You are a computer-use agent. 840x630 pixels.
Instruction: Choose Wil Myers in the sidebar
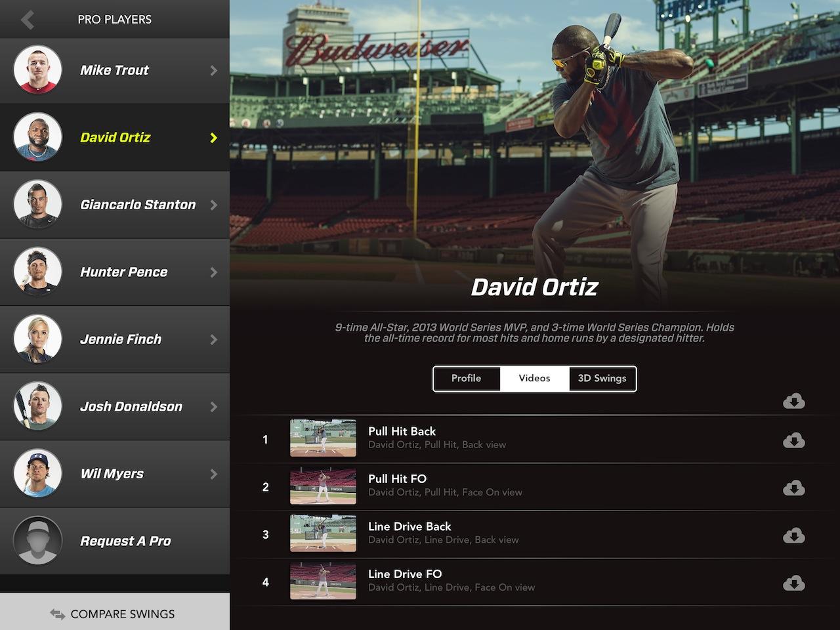click(x=112, y=474)
